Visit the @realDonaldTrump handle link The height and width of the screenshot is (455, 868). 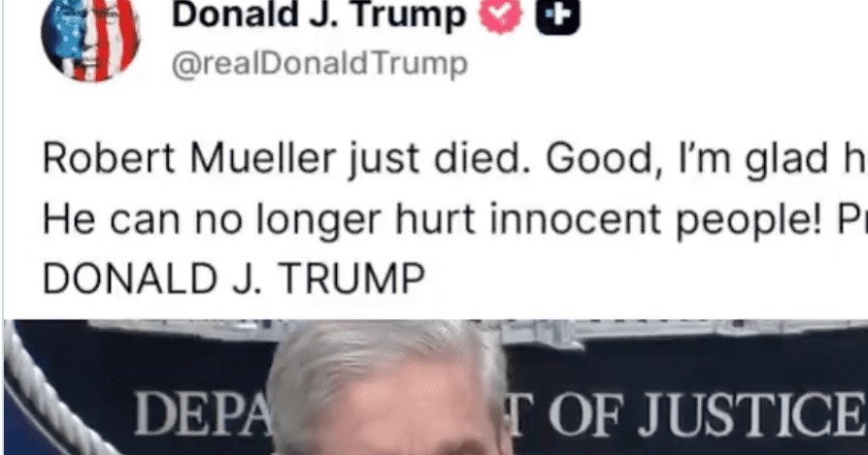pos(320,65)
